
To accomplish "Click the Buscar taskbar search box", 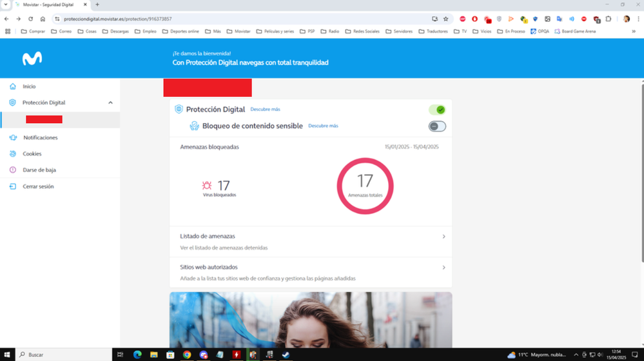I will [x=64, y=355].
